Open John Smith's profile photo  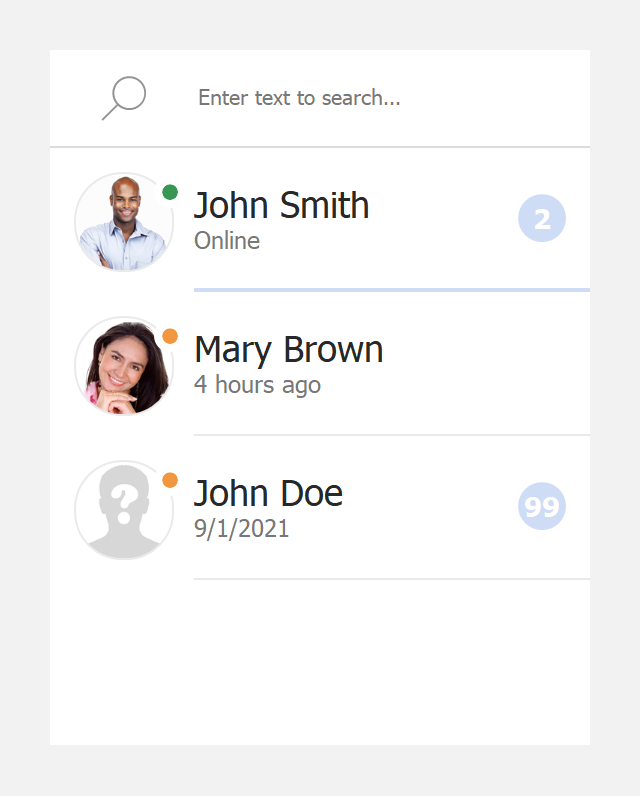124,222
